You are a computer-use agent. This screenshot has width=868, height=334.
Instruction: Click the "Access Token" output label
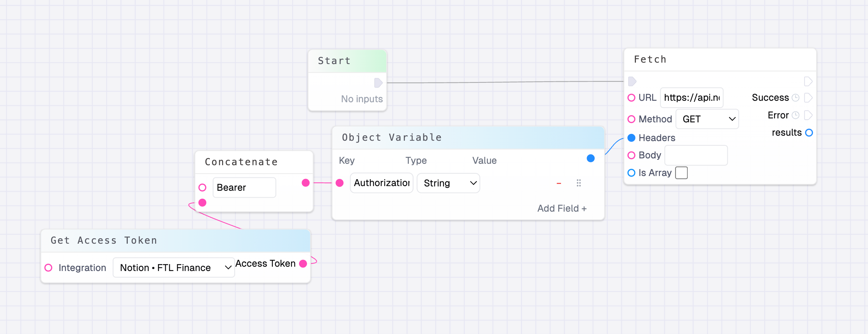265,264
